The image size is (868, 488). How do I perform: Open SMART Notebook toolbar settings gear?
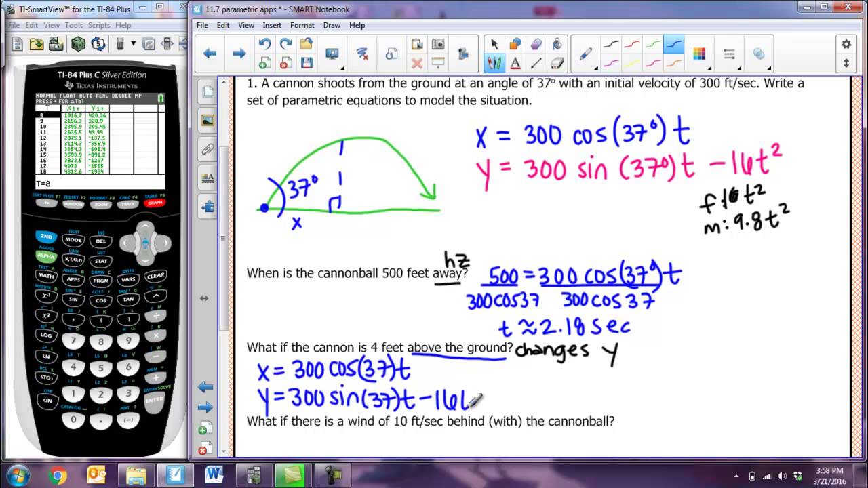click(846, 44)
